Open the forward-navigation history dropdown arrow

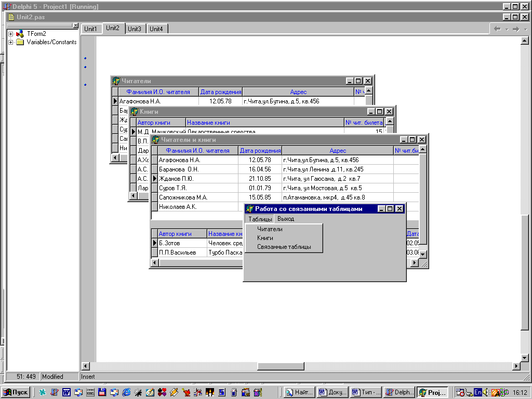pos(525,30)
